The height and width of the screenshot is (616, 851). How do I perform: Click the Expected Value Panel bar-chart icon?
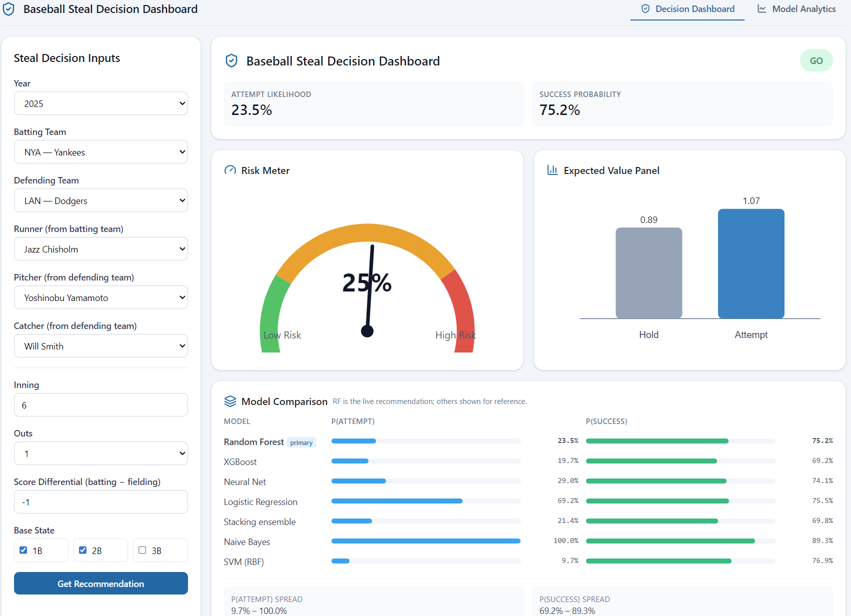[552, 170]
